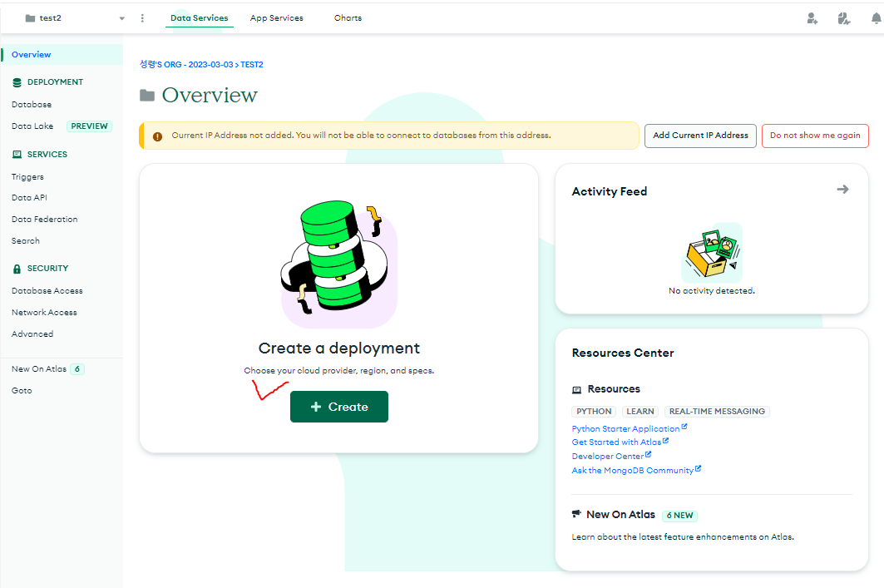Viewport: 884px width, 588px height.
Task: Click the PREVIEW badge next to Data Lake
Action: click(x=89, y=126)
